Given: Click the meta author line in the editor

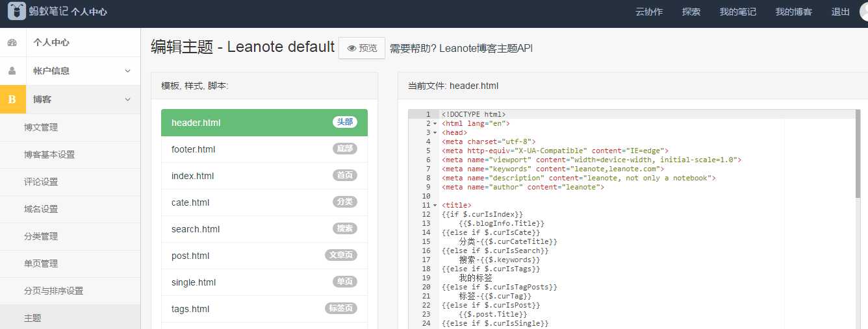Looking at the screenshot, I should 523,187.
